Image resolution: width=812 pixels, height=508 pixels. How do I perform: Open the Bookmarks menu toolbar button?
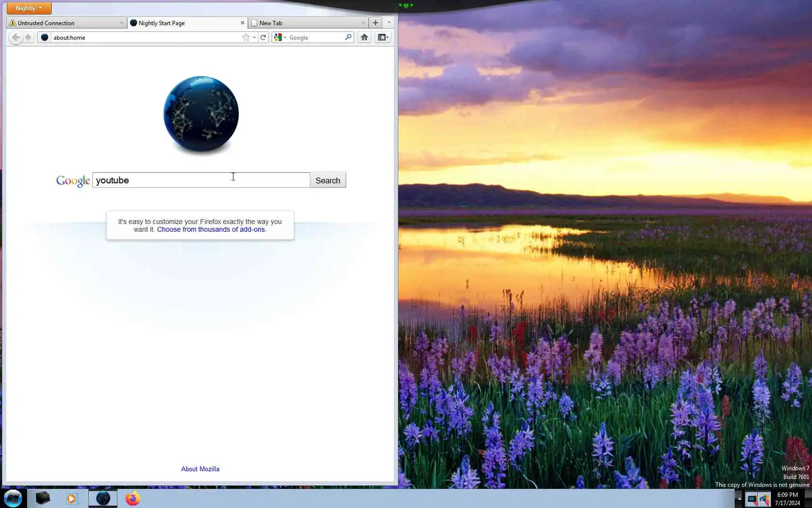pyautogui.click(x=383, y=37)
